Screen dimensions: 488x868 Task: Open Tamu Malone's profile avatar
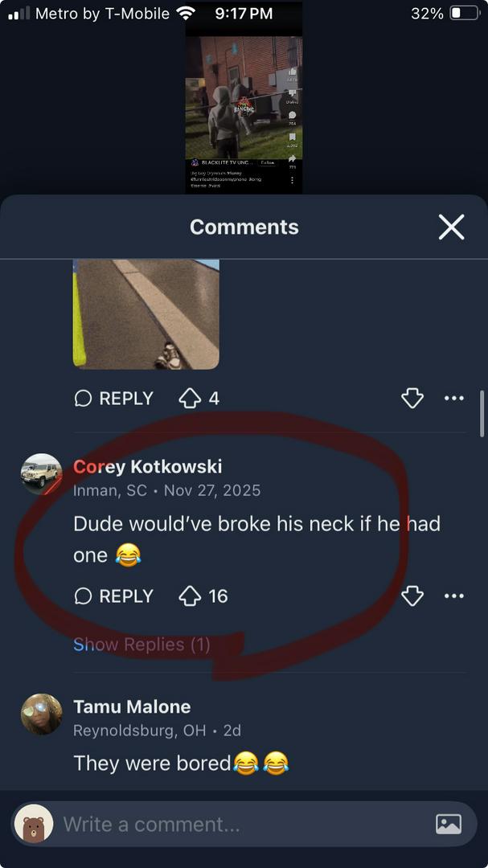[x=42, y=714]
